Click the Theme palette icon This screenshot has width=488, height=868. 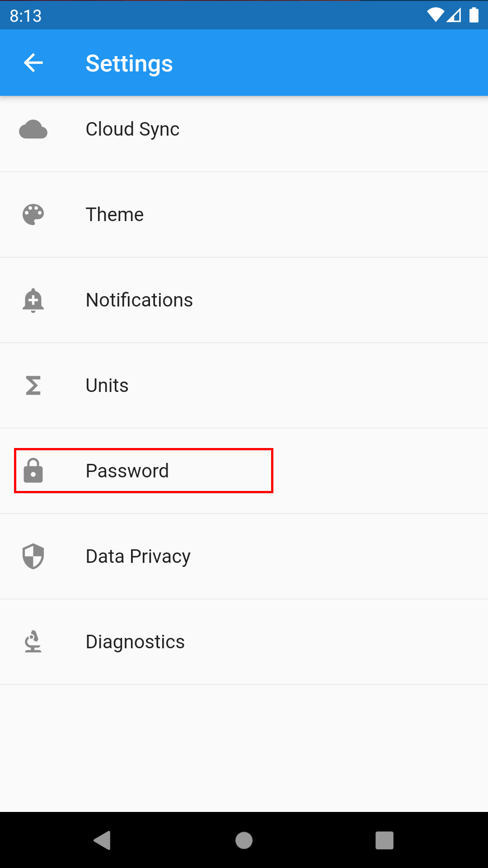coord(33,215)
